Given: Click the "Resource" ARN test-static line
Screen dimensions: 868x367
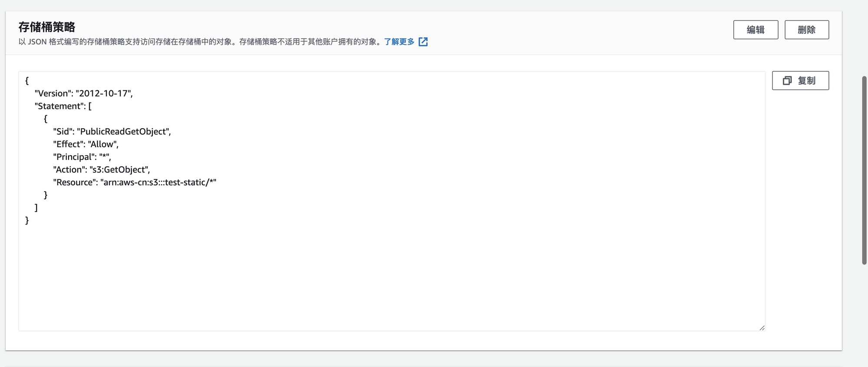Looking at the screenshot, I should point(135,182).
